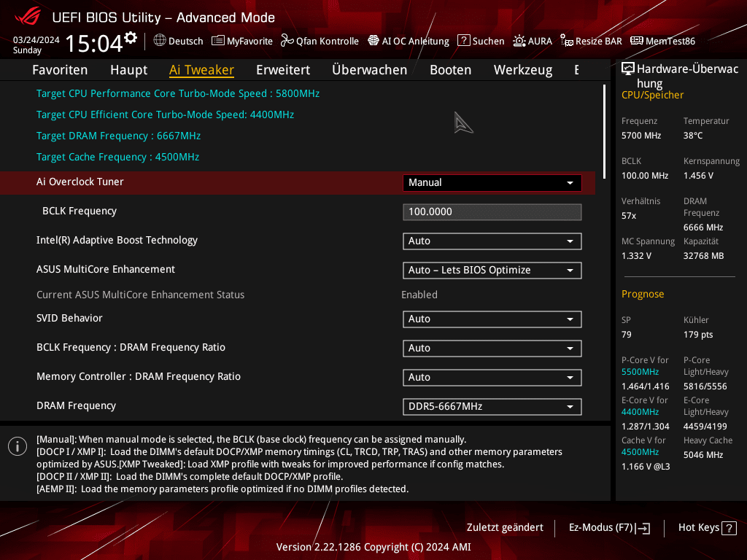The width and height of the screenshot is (747, 560).
Task: Select the DRAM Frequency label
Action: point(76,405)
